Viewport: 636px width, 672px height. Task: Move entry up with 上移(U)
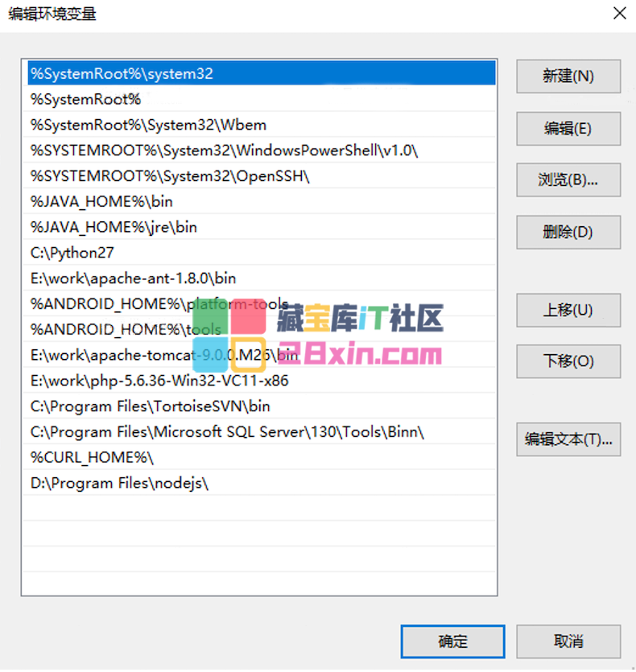pyautogui.click(x=568, y=311)
